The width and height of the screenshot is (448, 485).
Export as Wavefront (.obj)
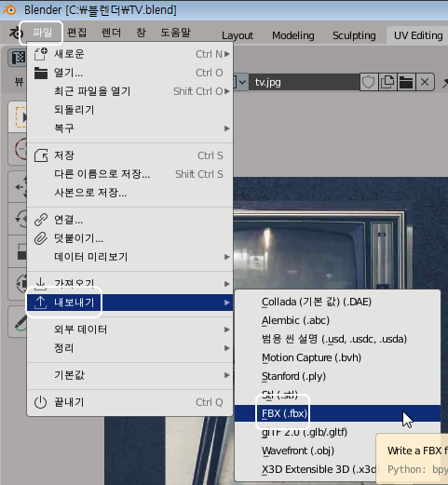pyautogui.click(x=305, y=451)
